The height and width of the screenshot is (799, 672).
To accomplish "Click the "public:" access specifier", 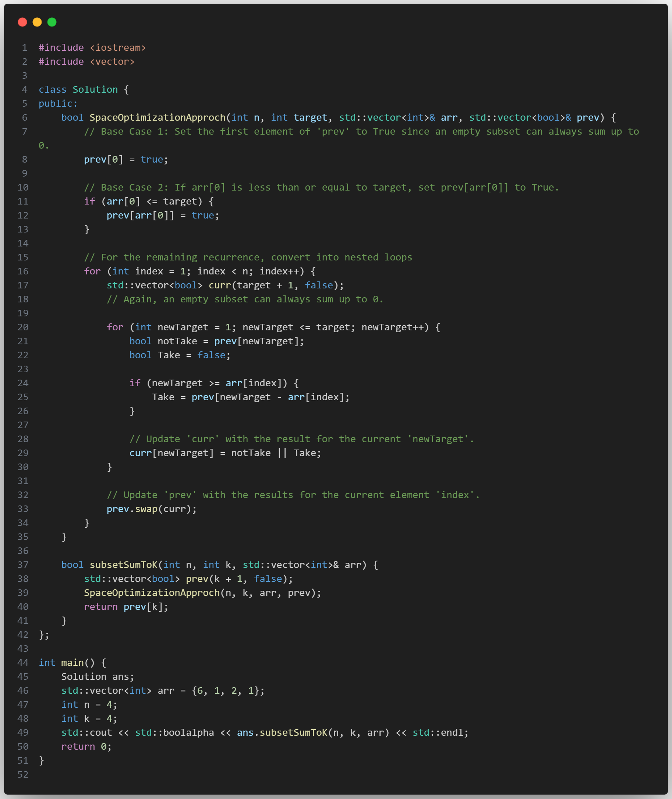I will 58,104.
